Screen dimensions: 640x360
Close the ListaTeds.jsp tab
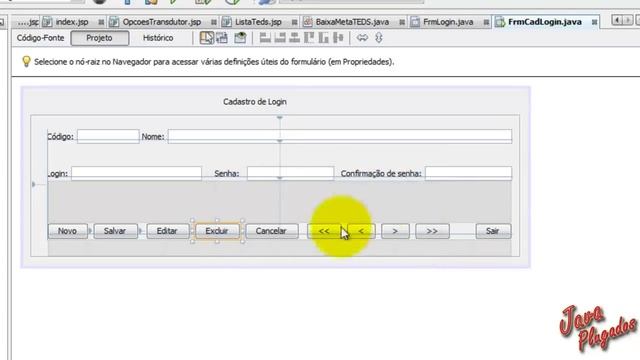tap(294, 22)
